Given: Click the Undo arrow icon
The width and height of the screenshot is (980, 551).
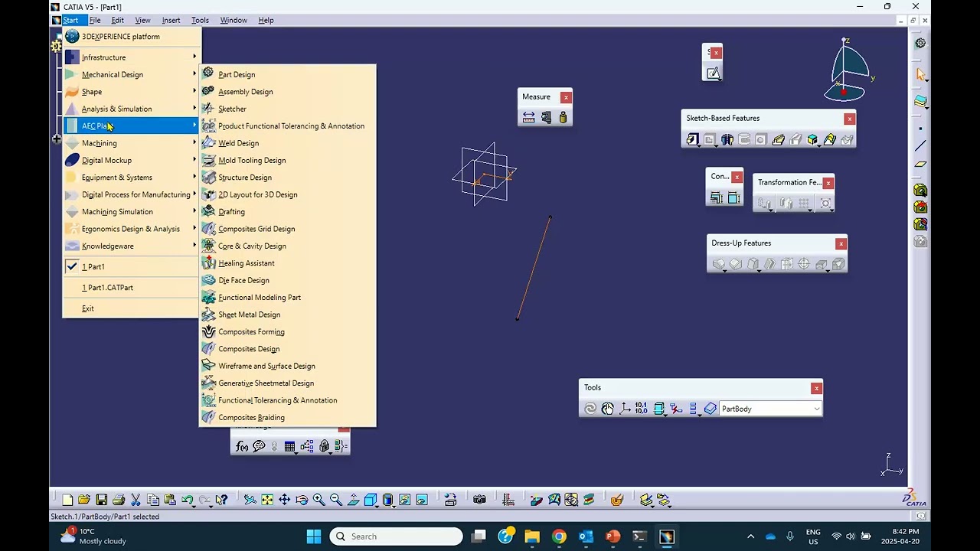Looking at the screenshot, I should [x=187, y=500].
